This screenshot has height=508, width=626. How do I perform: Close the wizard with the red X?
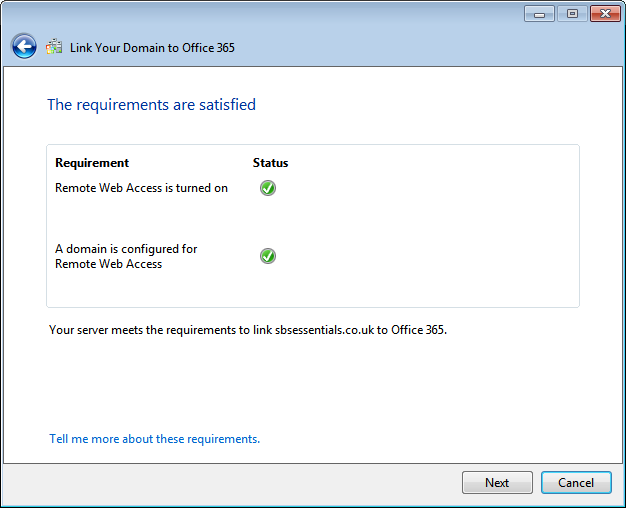(x=605, y=14)
